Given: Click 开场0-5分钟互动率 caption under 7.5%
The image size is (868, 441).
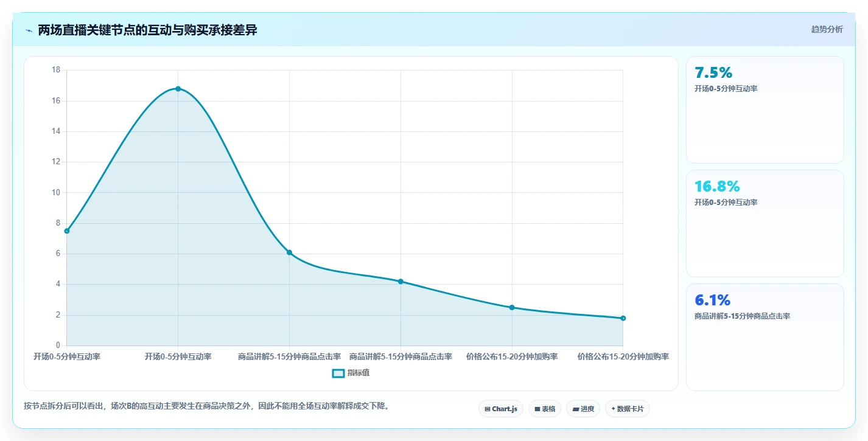Looking at the screenshot, I should click(x=726, y=89).
